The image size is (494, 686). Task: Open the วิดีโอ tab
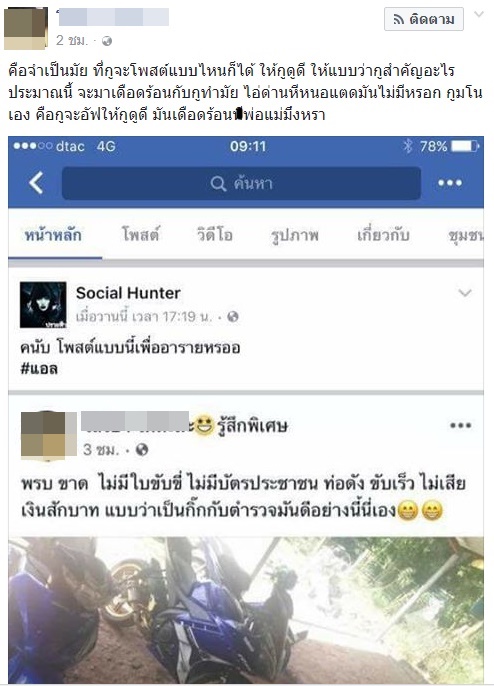click(x=214, y=235)
